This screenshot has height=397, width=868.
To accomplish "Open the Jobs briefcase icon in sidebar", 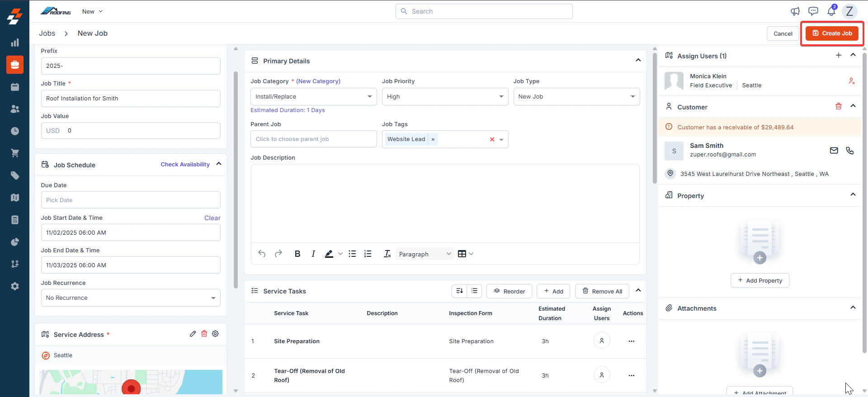I will click(15, 65).
